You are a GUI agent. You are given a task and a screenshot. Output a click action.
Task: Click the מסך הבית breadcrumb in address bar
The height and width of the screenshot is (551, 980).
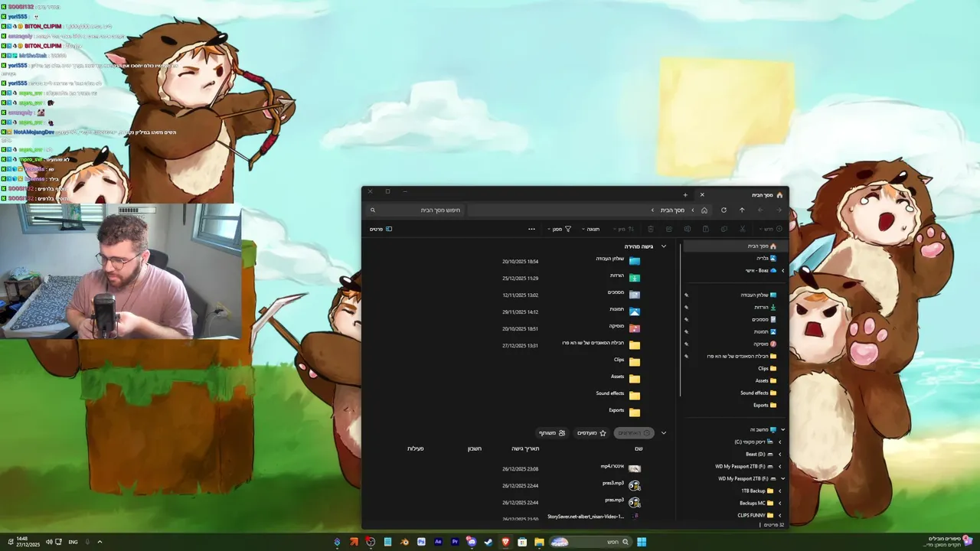pyautogui.click(x=672, y=210)
